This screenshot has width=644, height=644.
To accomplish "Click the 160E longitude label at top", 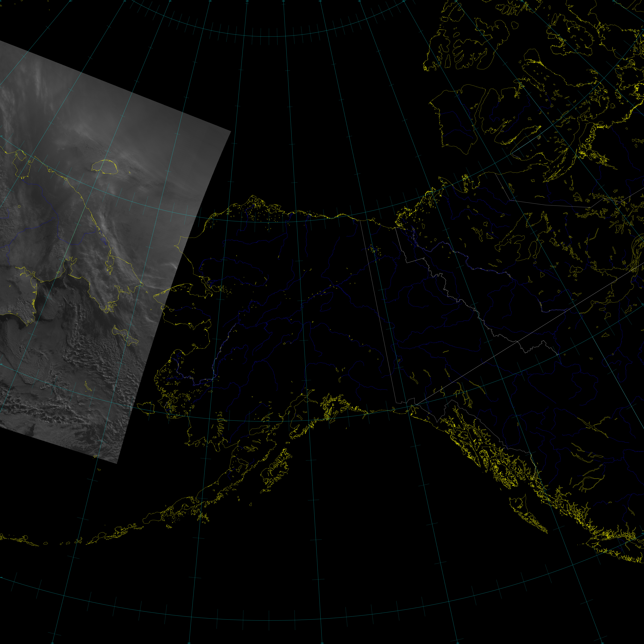I will tap(70, 1).
